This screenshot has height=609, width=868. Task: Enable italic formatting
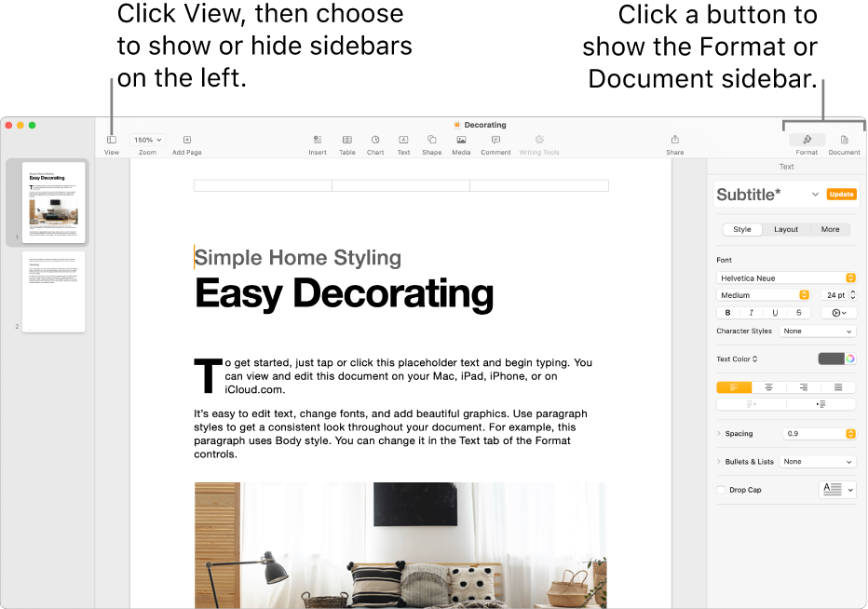click(752, 312)
